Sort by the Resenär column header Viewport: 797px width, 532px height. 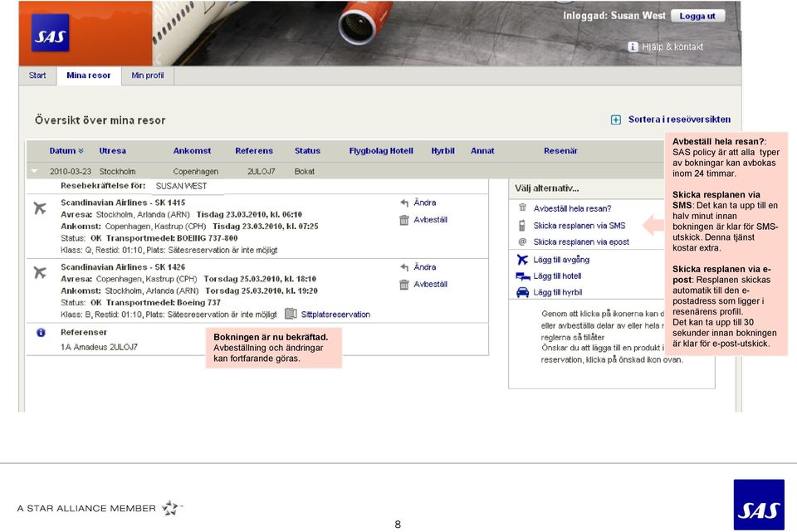click(560, 151)
